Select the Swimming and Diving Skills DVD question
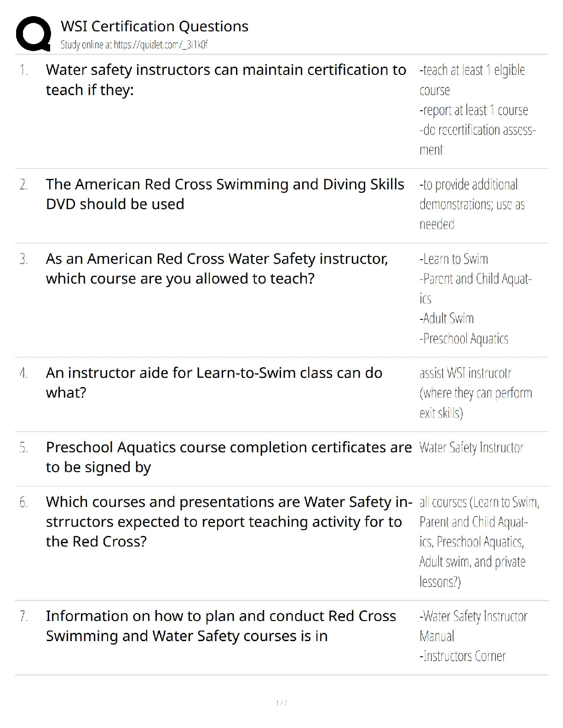 (225, 194)
